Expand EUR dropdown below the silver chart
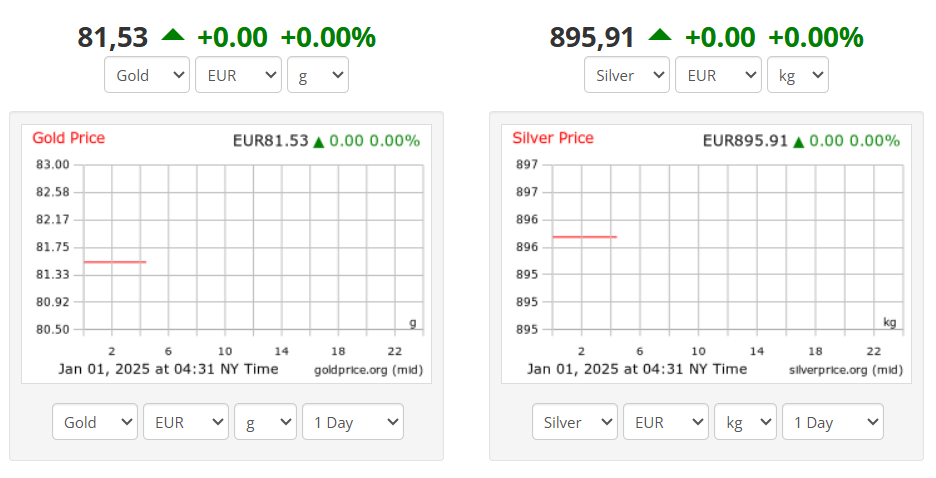Screen dimensions: 936x478 pyautogui.click(x=666, y=422)
